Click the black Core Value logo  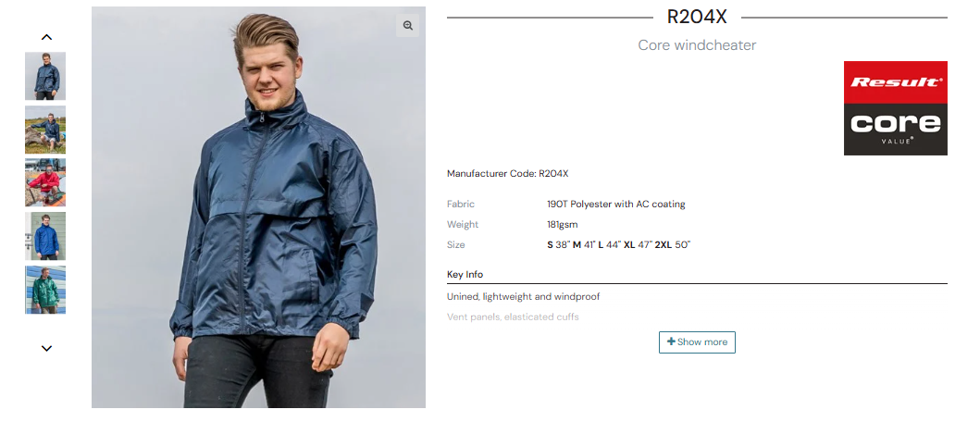[895, 129]
